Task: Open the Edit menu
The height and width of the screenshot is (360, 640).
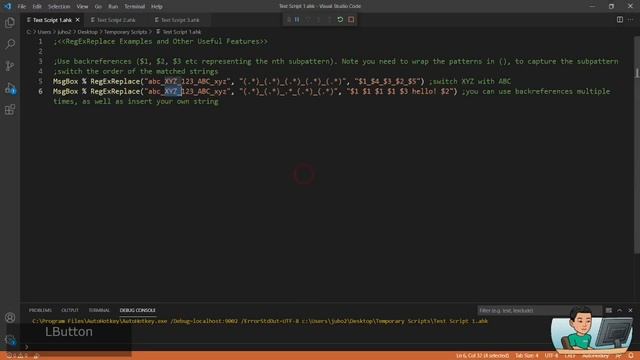Action: (37, 6)
